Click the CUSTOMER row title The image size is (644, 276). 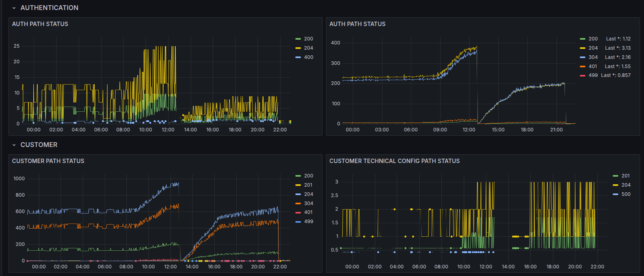click(x=39, y=145)
